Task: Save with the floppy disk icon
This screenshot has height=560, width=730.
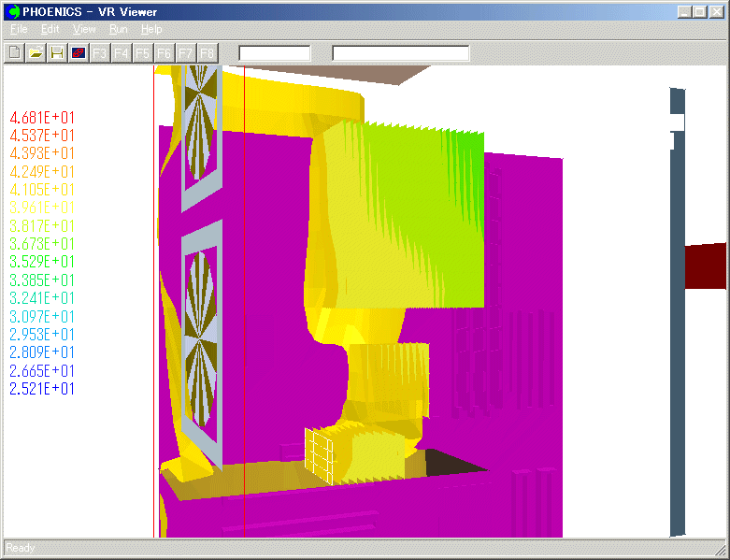Action: click(57, 52)
